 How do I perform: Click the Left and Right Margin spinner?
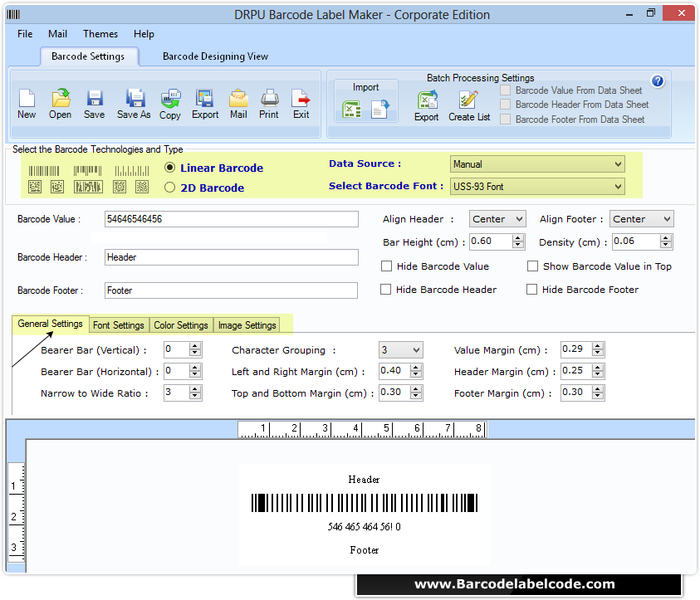click(416, 371)
